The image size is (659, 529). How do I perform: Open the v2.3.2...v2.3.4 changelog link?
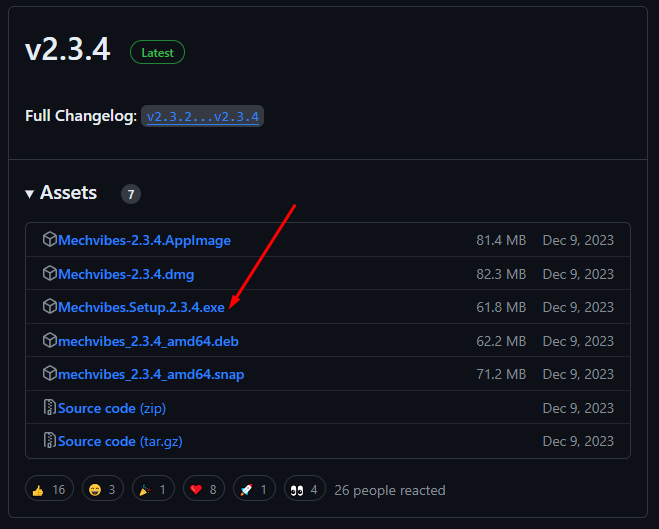click(203, 116)
